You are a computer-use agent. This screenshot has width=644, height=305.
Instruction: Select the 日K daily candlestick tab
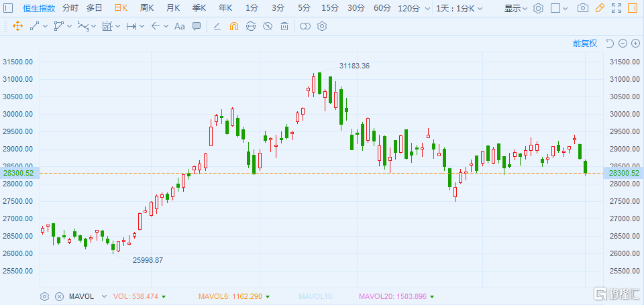coord(121,8)
